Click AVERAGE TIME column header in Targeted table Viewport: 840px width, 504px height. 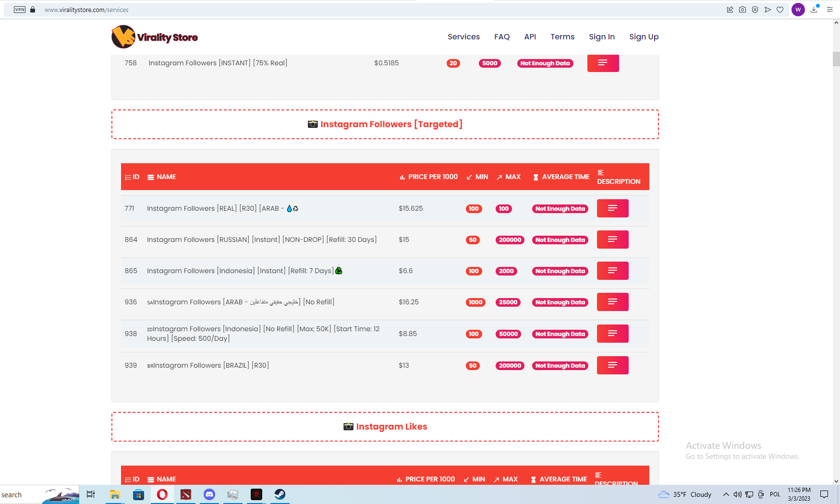tap(561, 177)
